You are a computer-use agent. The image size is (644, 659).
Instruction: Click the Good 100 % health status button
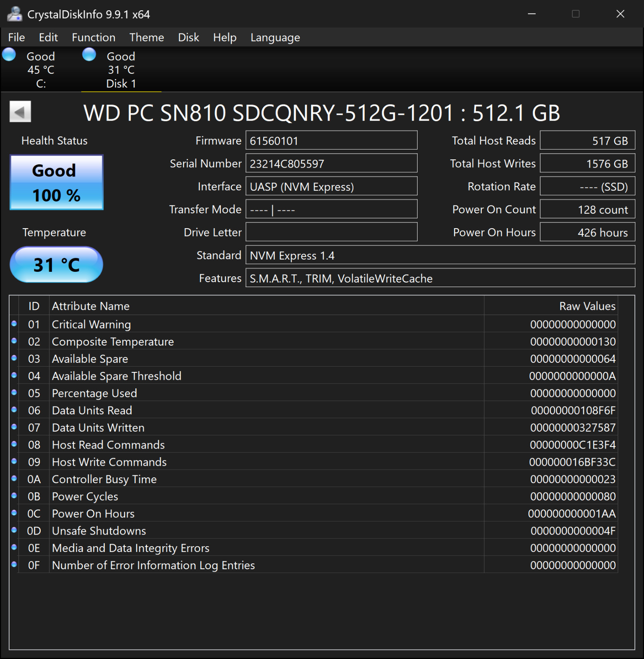[x=56, y=182]
